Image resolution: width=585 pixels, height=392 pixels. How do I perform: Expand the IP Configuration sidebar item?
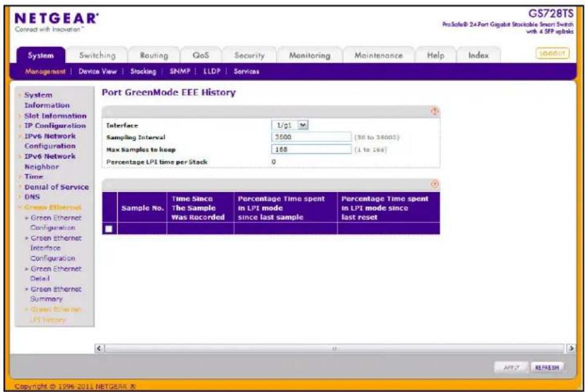coord(55,126)
